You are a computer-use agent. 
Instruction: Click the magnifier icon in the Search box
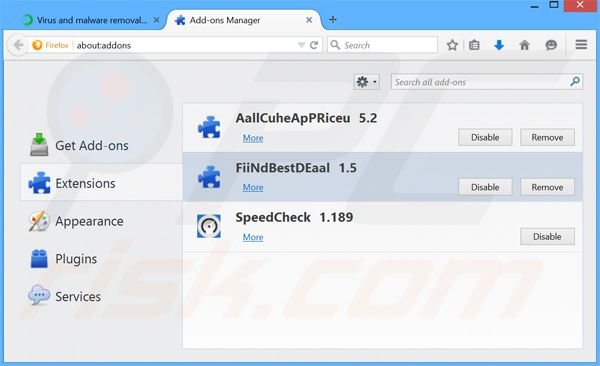[x=335, y=45]
